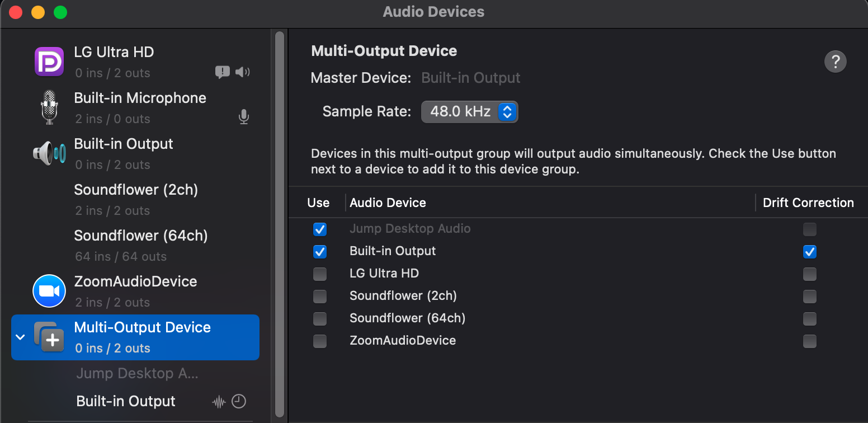Check Use for LG Ultra HD
Screen dimensions: 868x423
[320, 274]
